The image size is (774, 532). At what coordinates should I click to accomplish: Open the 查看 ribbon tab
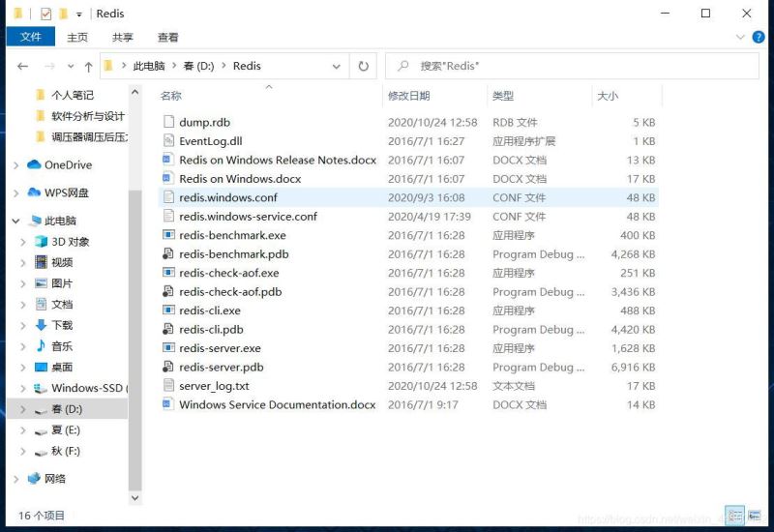tap(167, 37)
